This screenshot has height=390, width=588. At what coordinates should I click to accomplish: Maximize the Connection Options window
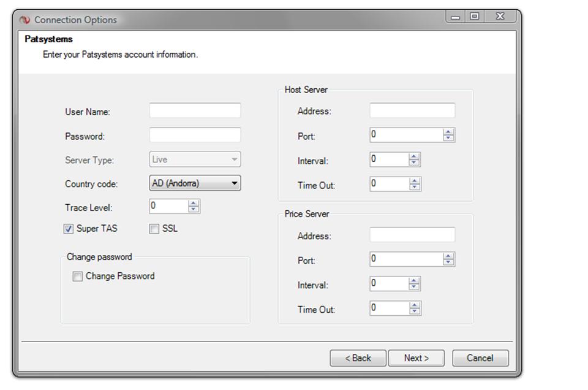click(x=474, y=17)
